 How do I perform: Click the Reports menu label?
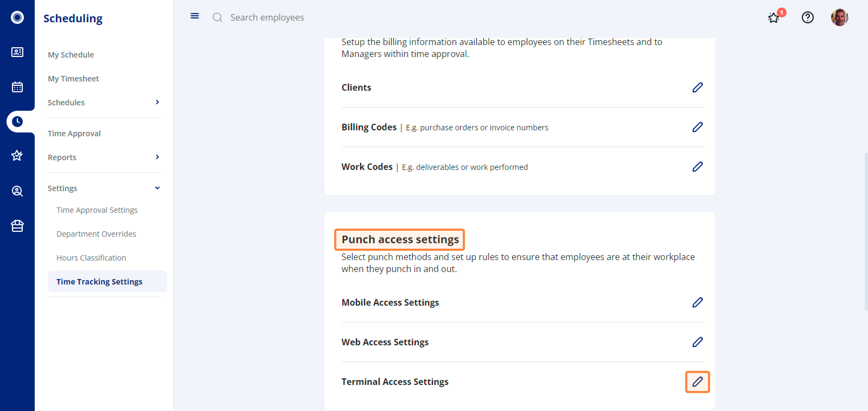coord(62,157)
